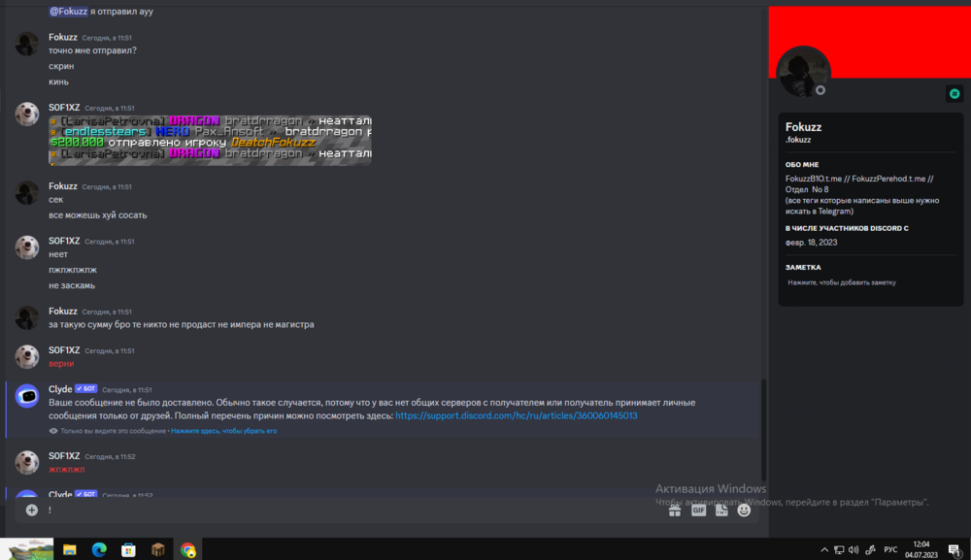The height and width of the screenshot is (560, 971).
Task: Dismiss Clyde message via 'Нажмите здесь, чтобы убрать его'
Action: 223,431
